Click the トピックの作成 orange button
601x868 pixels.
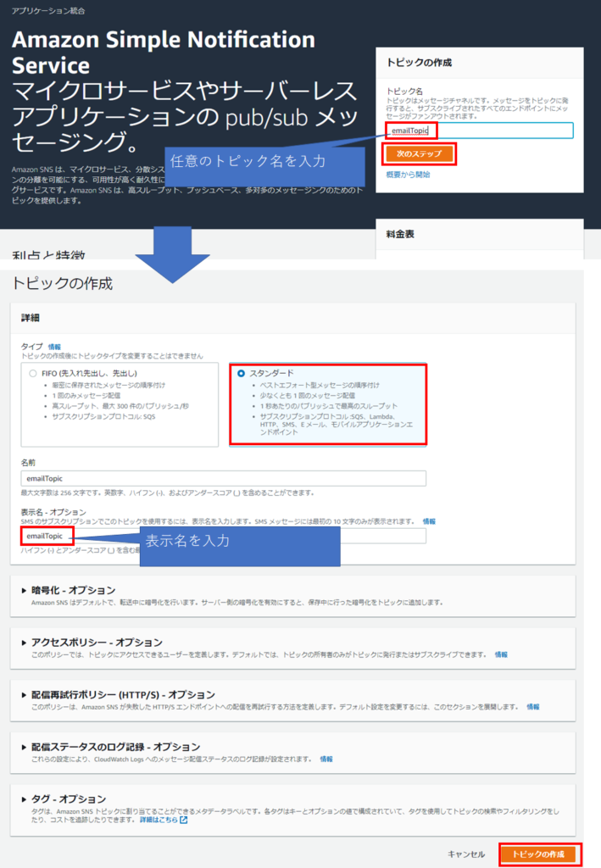click(538, 854)
